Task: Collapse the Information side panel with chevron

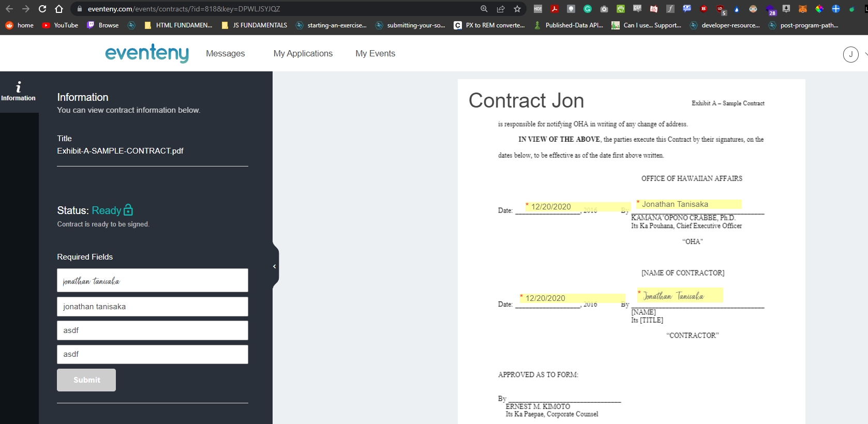Action: (275, 266)
